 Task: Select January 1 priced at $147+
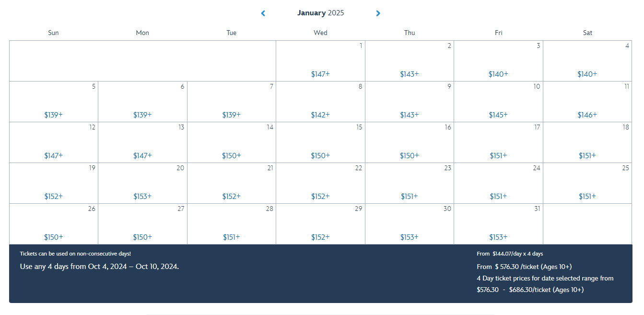(320, 61)
